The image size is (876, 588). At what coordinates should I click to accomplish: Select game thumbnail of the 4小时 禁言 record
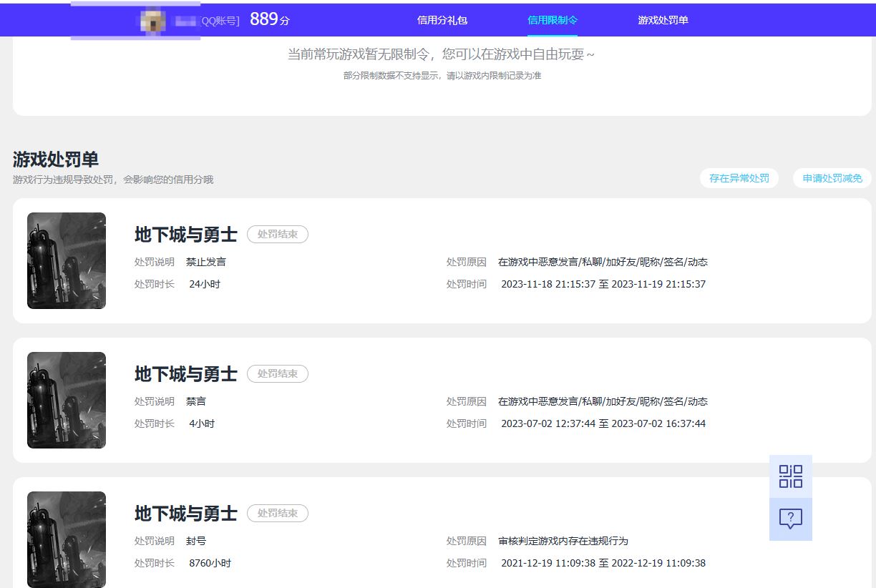(67, 400)
